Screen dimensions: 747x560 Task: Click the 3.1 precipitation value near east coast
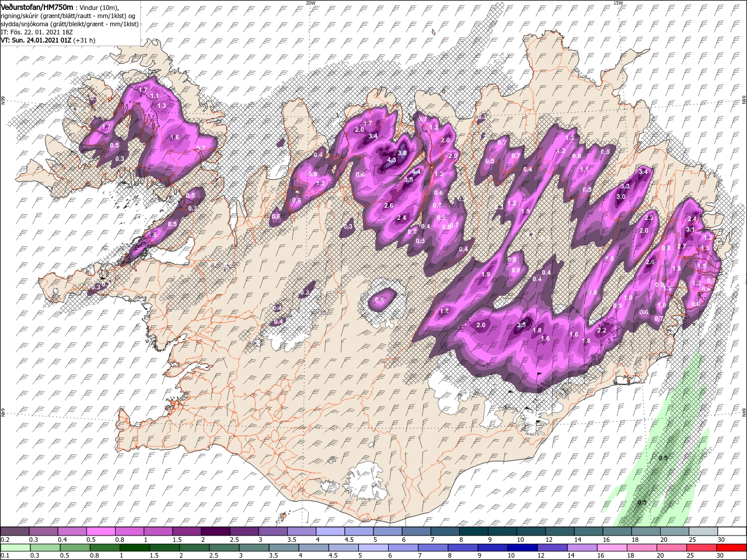(690, 230)
